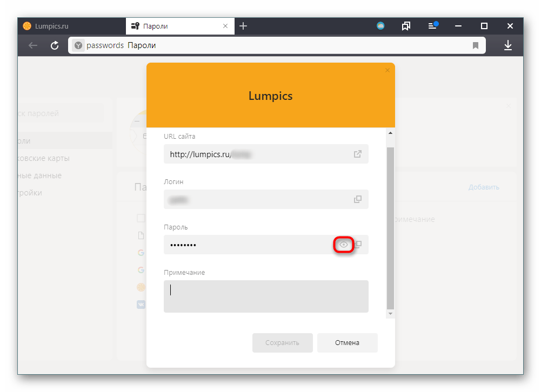Open a new browser tab

pos(243,26)
